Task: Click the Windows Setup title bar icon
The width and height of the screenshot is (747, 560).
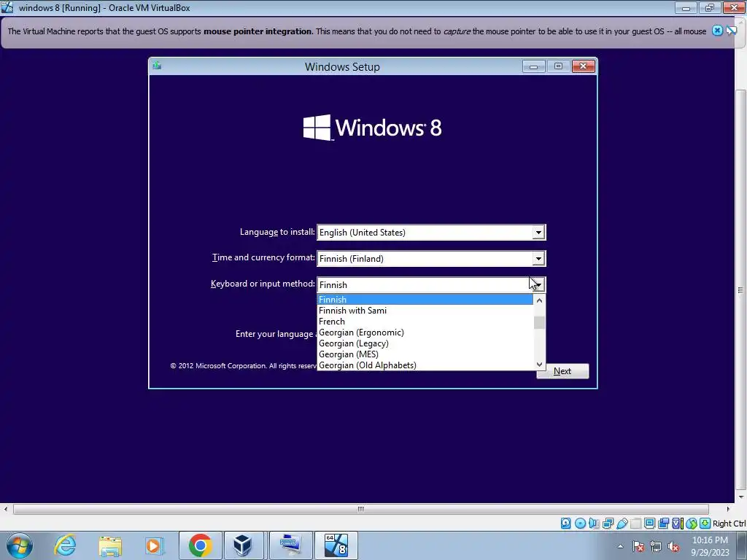Action: 157,66
